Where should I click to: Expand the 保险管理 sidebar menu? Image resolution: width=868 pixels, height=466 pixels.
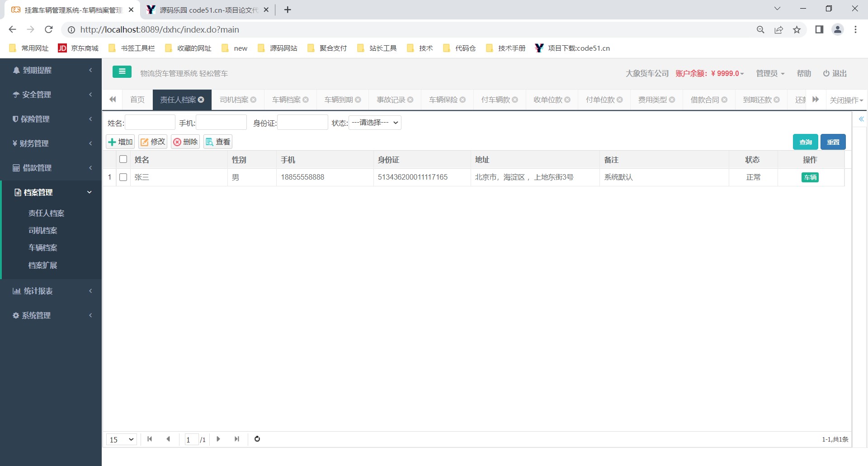tap(51, 119)
